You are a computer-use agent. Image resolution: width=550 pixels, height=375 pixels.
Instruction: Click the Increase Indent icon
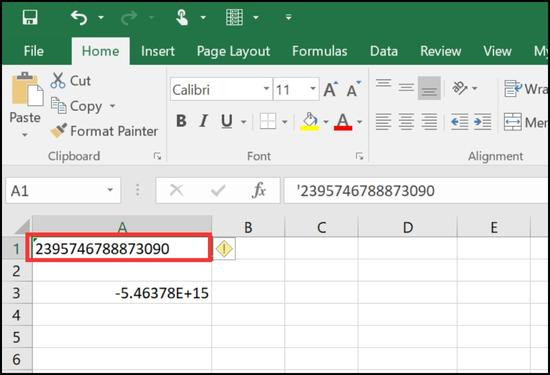point(482,122)
